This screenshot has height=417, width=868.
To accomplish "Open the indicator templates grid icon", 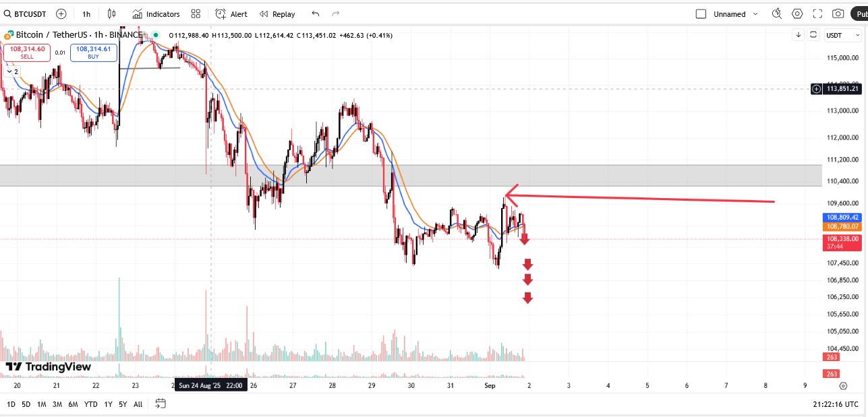I will 196,13.
